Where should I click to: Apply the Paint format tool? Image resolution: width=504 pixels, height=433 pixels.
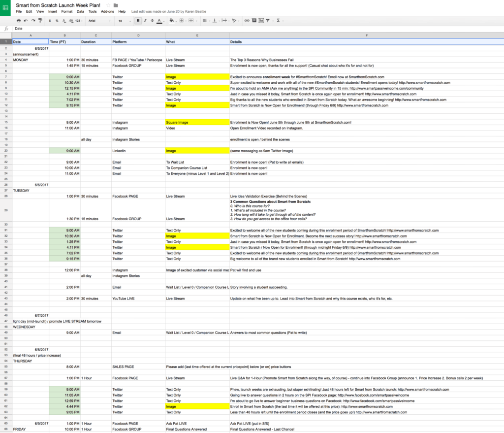click(x=40, y=20)
